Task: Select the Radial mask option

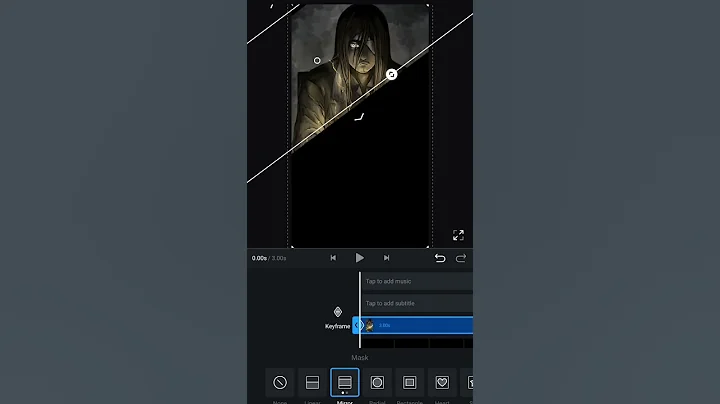Action: [377, 382]
